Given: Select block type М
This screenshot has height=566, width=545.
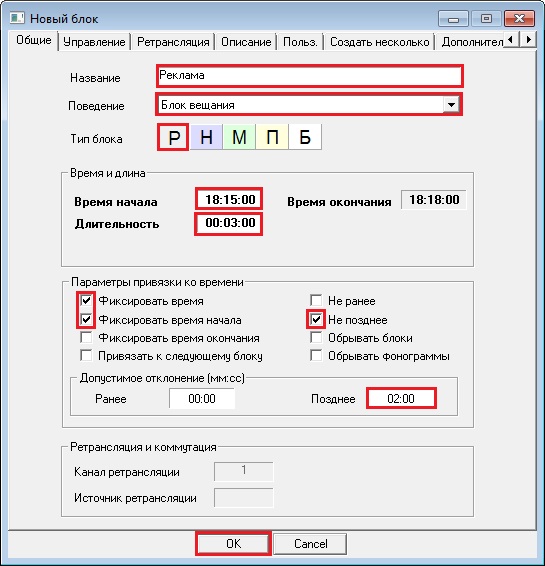Looking at the screenshot, I should tap(239, 137).
